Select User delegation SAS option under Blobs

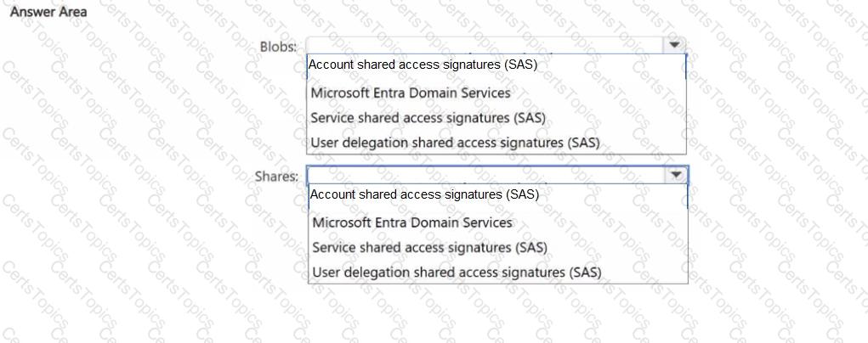click(x=455, y=142)
